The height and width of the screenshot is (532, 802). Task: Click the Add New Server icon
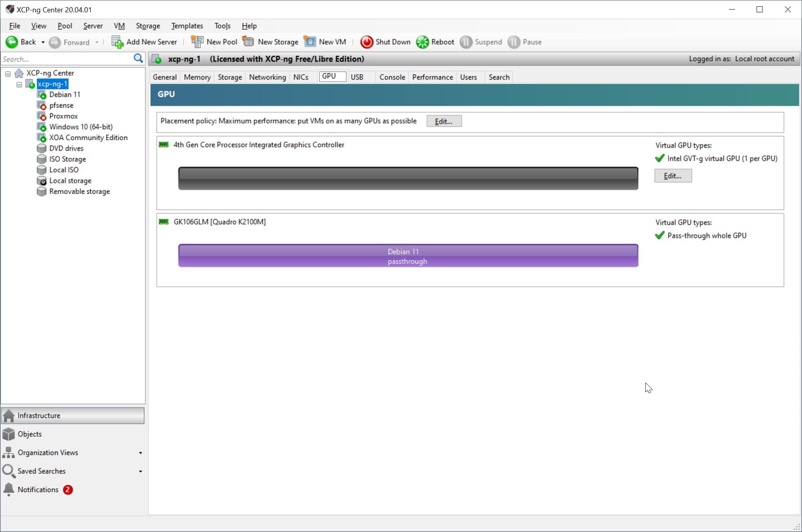coord(117,42)
